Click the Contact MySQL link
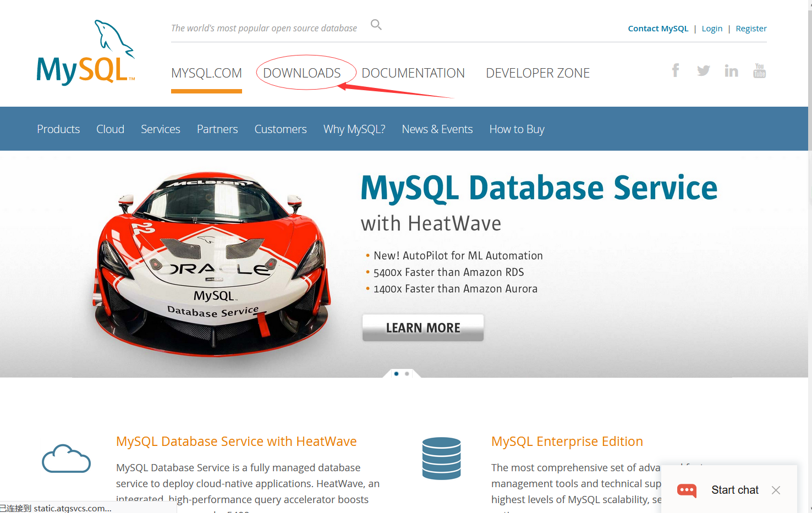This screenshot has height=513, width=812. click(x=658, y=29)
